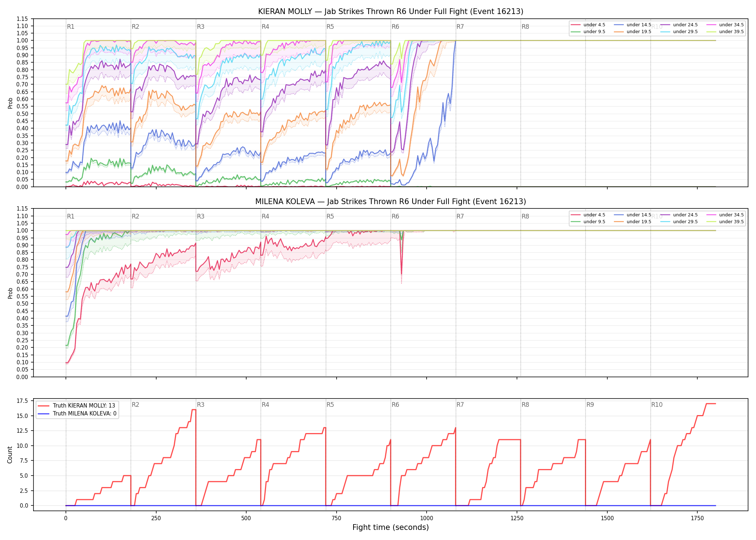
Task: Click the 1750 tick label on the x-axis
Action: click(x=697, y=518)
